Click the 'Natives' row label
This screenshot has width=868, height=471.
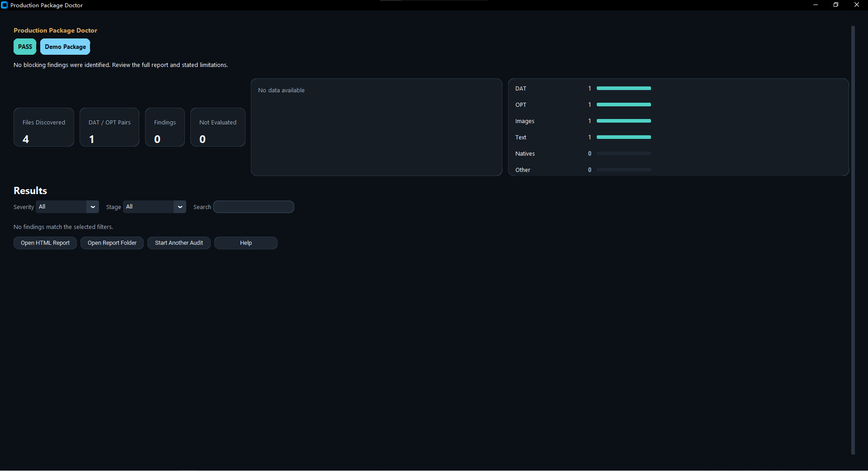pyautogui.click(x=525, y=154)
